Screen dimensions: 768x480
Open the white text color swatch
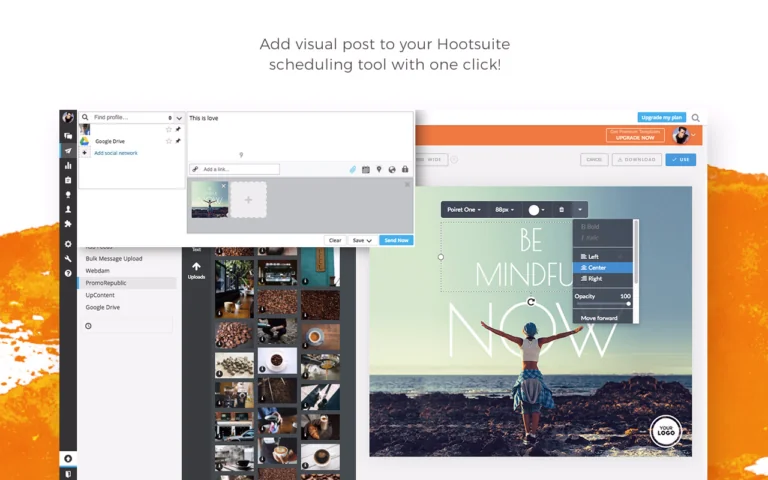point(537,210)
